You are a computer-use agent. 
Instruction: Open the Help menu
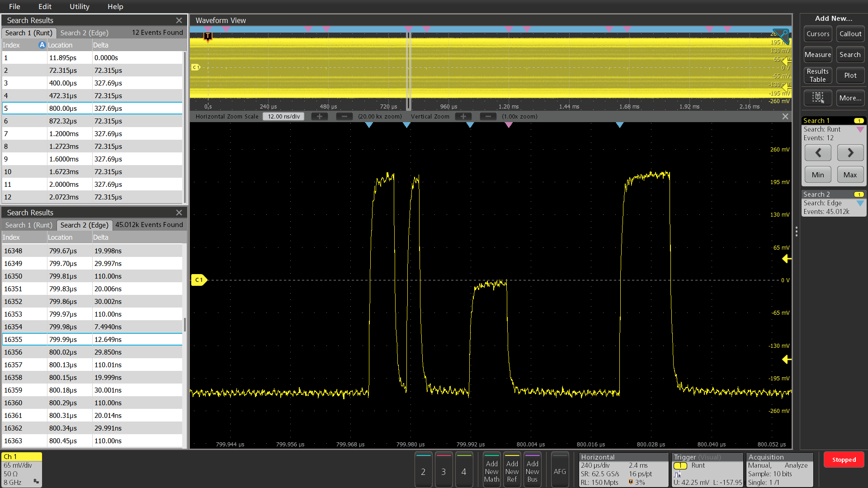point(115,6)
